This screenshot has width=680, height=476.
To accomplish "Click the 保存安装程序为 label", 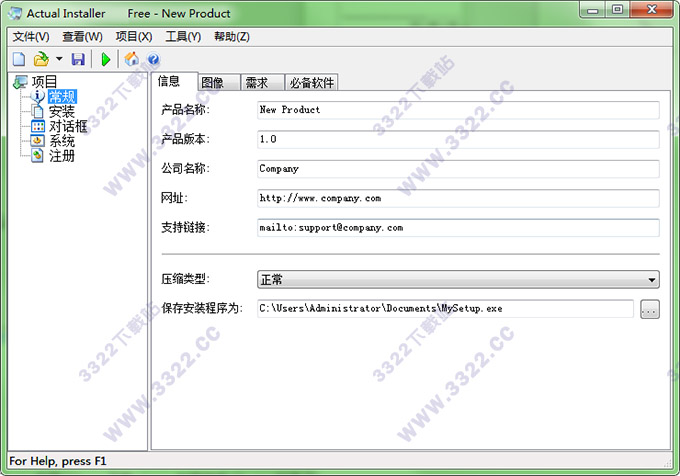I will (x=202, y=308).
